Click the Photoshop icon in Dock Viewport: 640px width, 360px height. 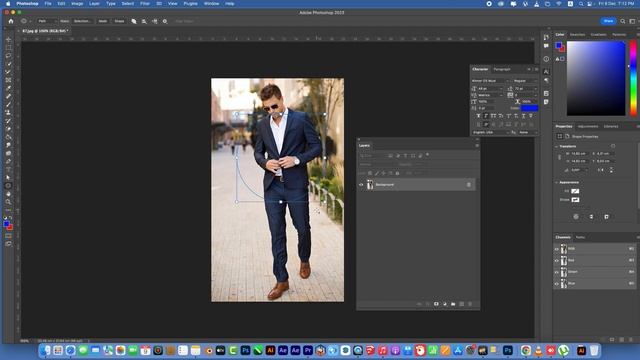click(x=245, y=350)
